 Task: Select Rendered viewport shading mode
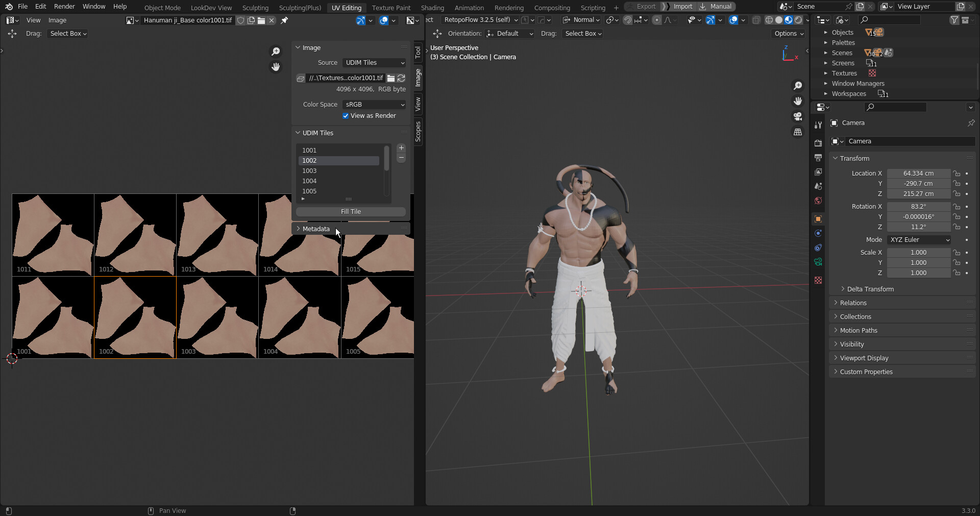point(797,20)
